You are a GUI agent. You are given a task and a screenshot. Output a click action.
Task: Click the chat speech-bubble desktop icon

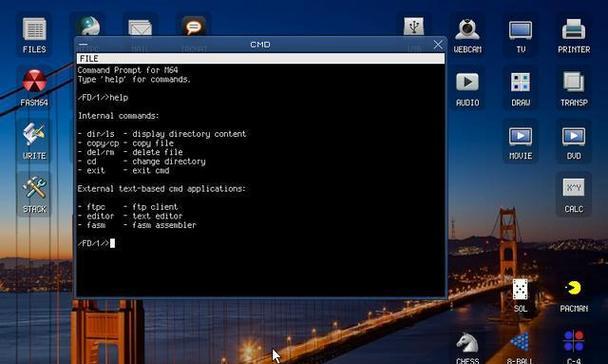coord(193,26)
